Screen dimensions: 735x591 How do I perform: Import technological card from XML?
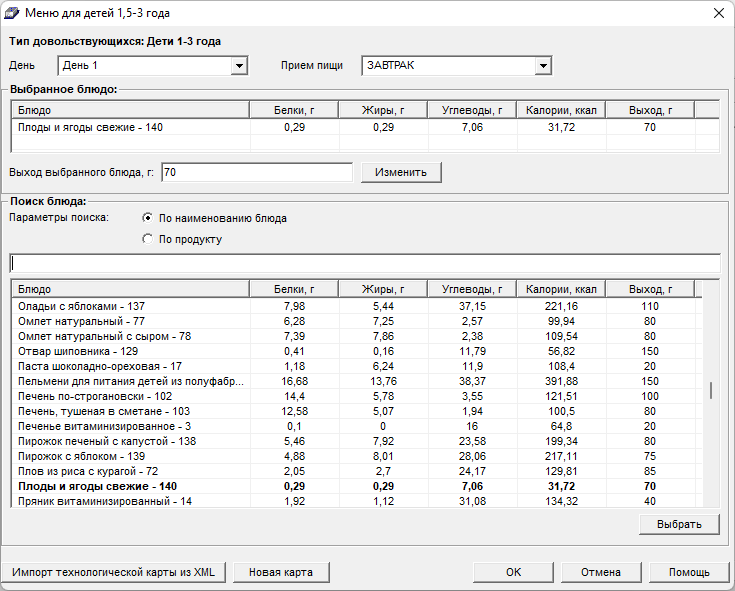tap(113, 573)
